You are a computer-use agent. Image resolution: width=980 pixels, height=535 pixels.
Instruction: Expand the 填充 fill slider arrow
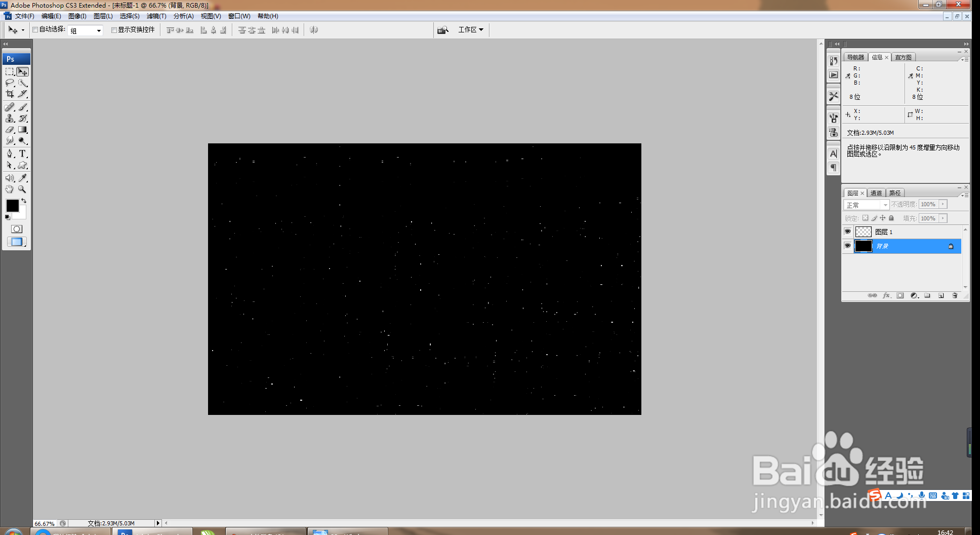(x=943, y=218)
